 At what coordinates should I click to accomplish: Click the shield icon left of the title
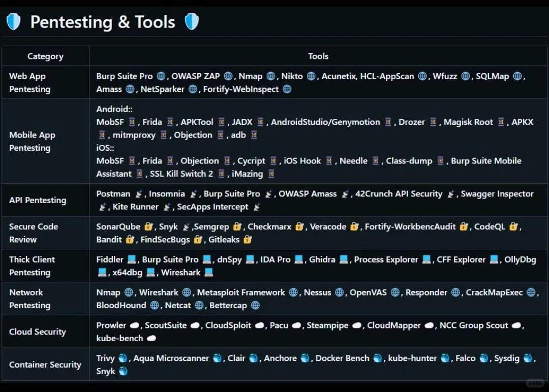click(13, 22)
